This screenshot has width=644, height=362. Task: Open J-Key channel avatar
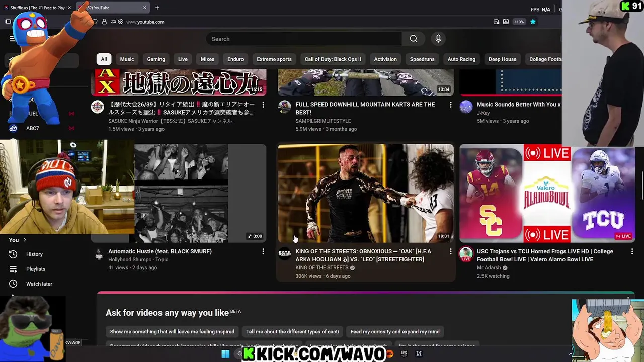466,107
